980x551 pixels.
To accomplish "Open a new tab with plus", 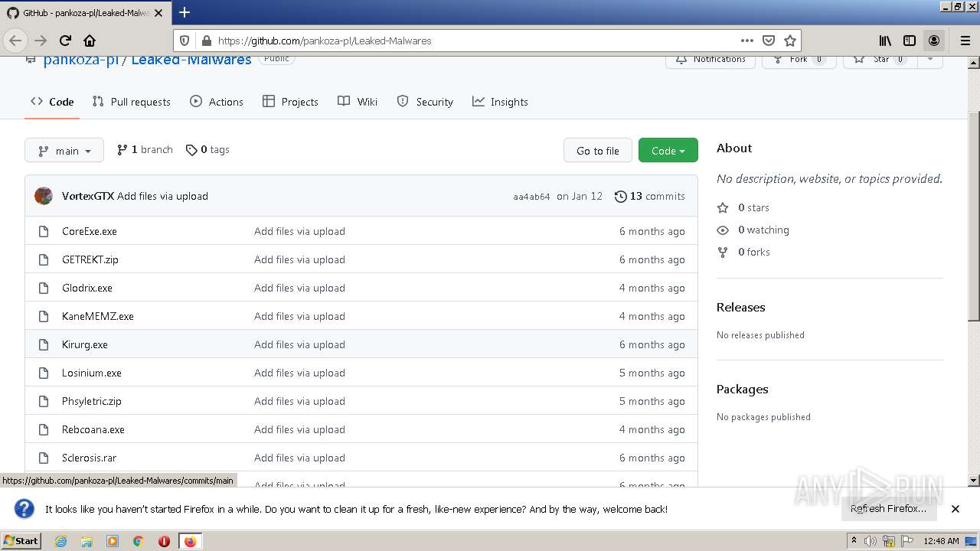I will 185,12.
